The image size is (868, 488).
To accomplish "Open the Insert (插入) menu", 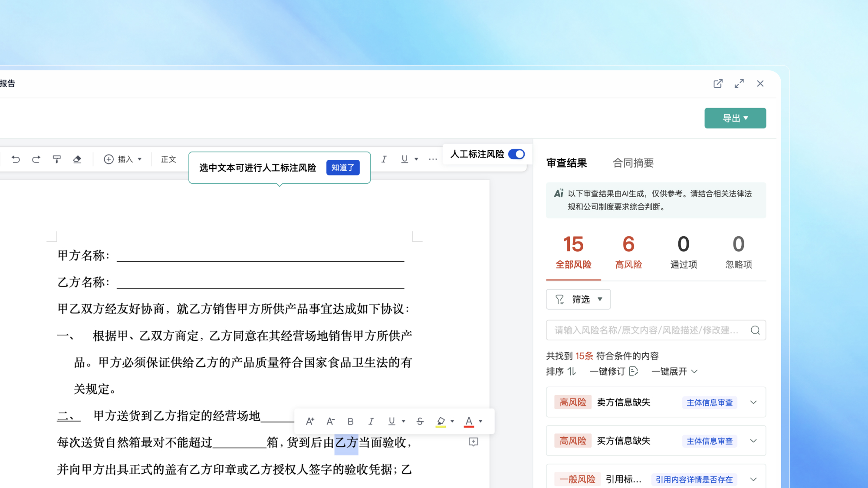I will tap(123, 159).
